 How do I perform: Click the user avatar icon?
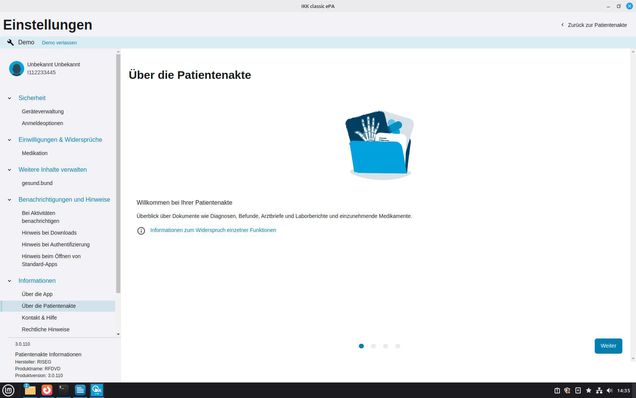pyautogui.click(x=17, y=69)
